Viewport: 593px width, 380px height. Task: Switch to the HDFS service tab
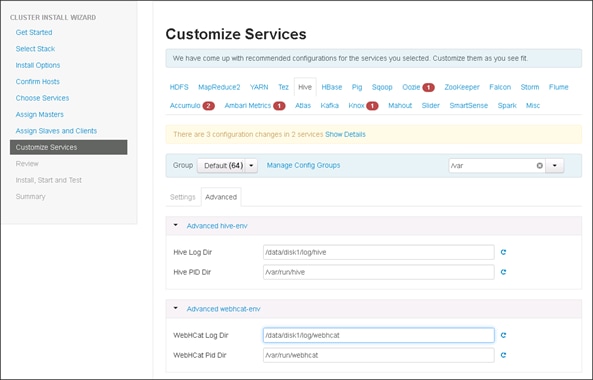(x=179, y=87)
